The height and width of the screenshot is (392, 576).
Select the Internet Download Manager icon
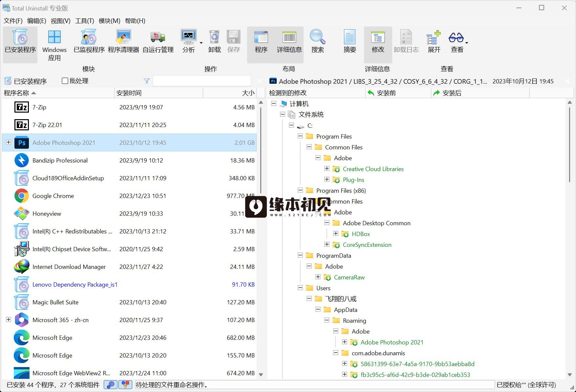coord(22,267)
